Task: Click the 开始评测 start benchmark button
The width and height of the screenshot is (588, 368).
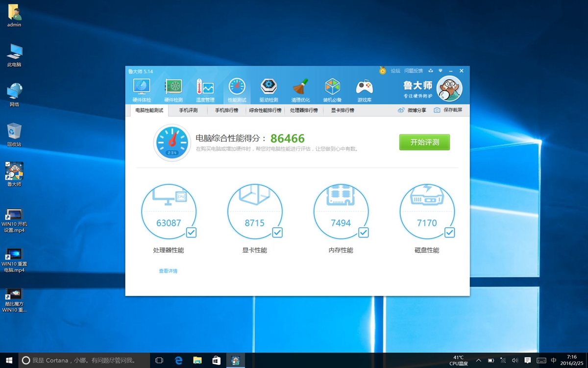Action: tap(424, 142)
